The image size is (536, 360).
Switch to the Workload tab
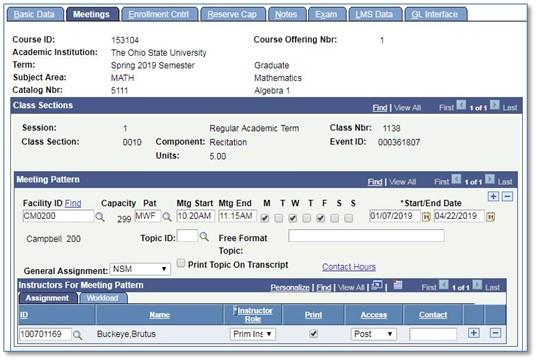click(103, 298)
